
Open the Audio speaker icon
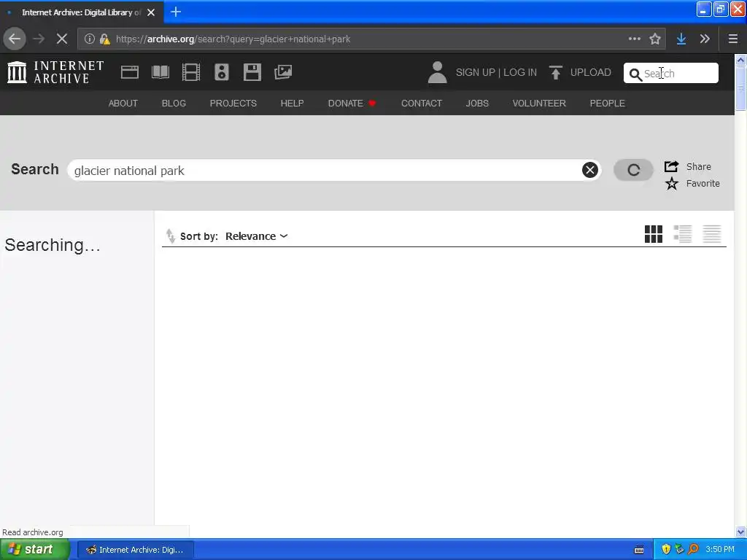[222, 72]
